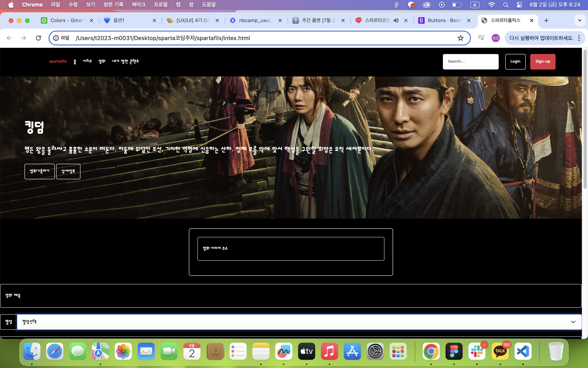Expand the tab search chevron
The width and height of the screenshot is (588, 368).
click(x=580, y=20)
